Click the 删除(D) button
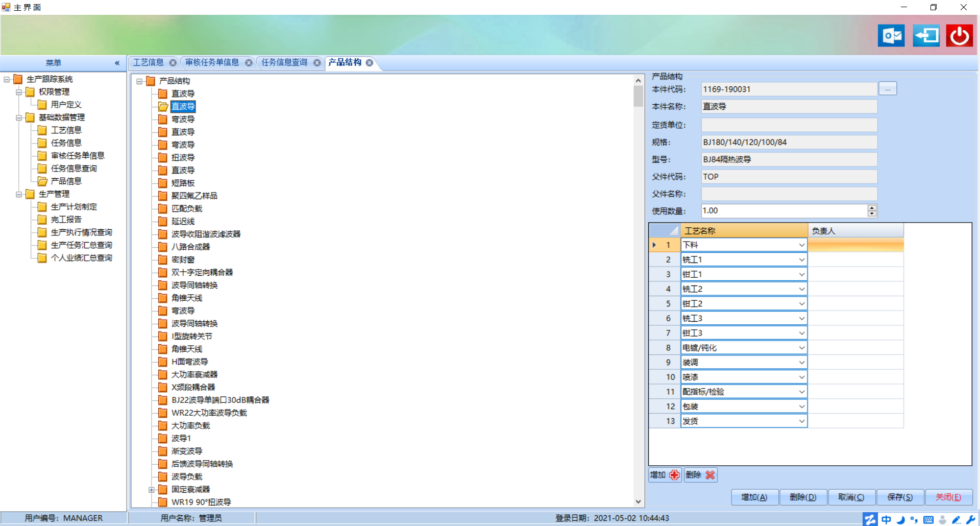This screenshot has width=980, height=526. coord(803,497)
